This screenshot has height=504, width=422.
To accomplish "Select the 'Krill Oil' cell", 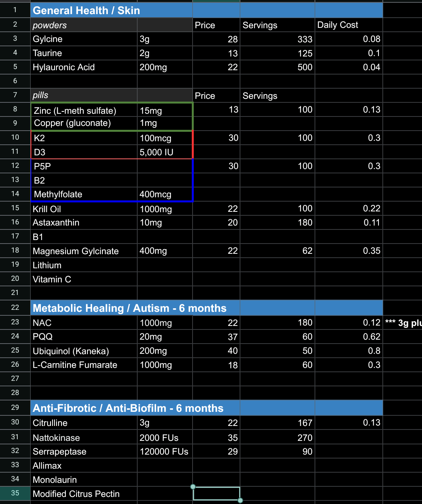I will [84, 209].
